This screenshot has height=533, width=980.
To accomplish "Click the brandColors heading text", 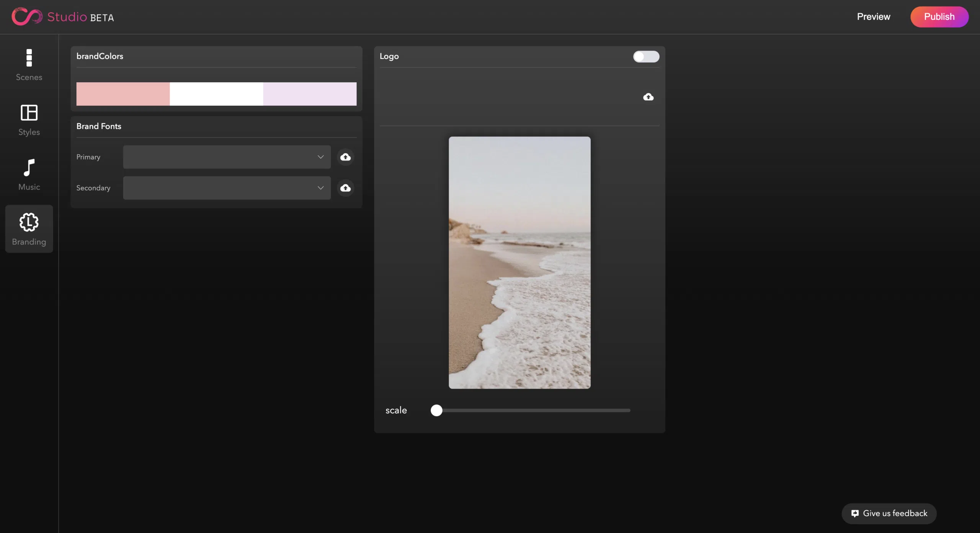I will [100, 56].
